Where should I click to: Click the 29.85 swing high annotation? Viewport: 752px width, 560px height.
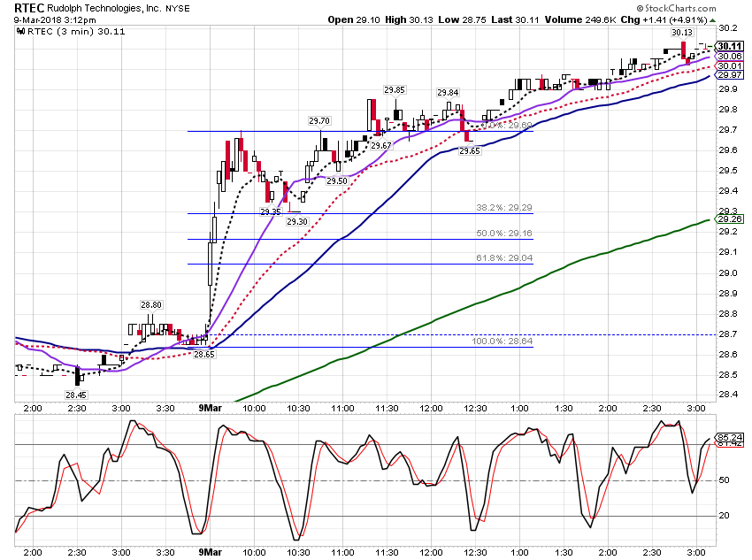coord(395,89)
